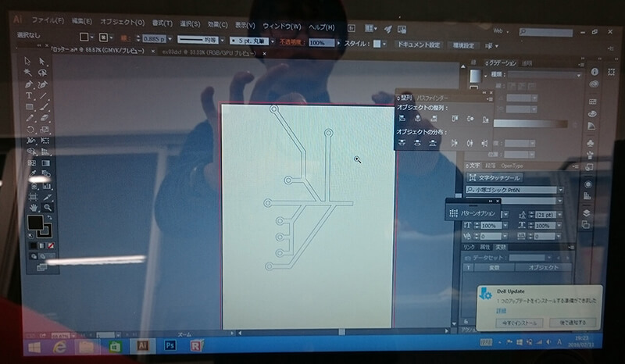Open the Layers panel icon in dock
This screenshot has width=625, height=364.
(x=587, y=213)
